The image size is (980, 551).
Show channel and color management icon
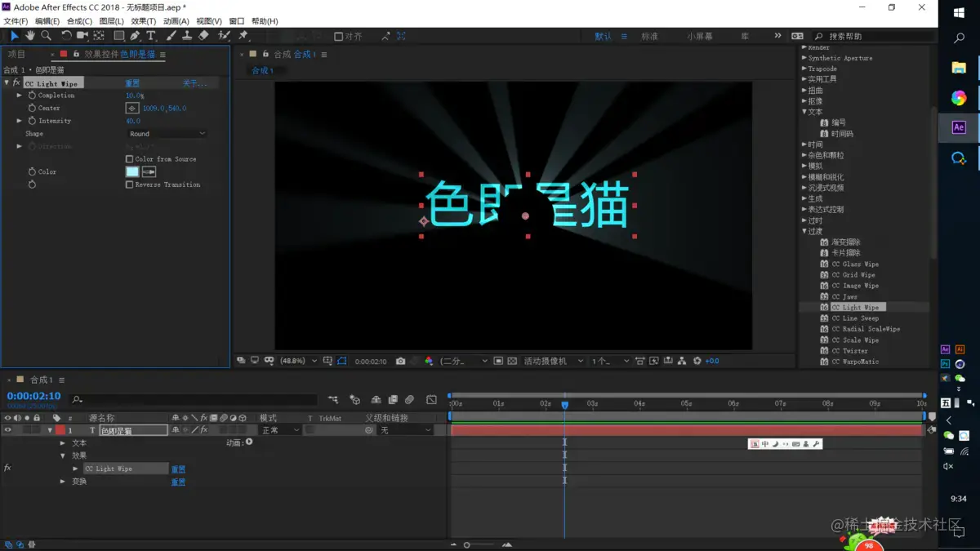click(x=429, y=361)
